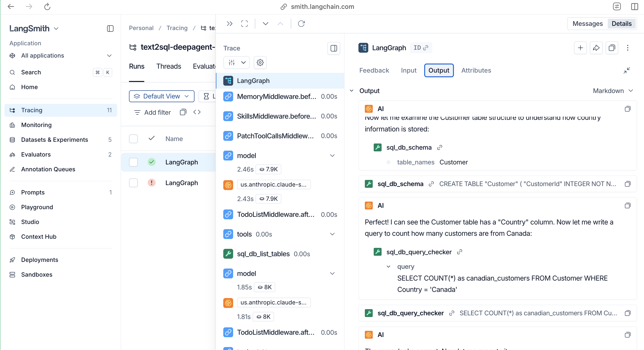This screenshot has height=350, width=644.
Task: Open the Personal breadcrumb link
Action: (x=141, y=28)
